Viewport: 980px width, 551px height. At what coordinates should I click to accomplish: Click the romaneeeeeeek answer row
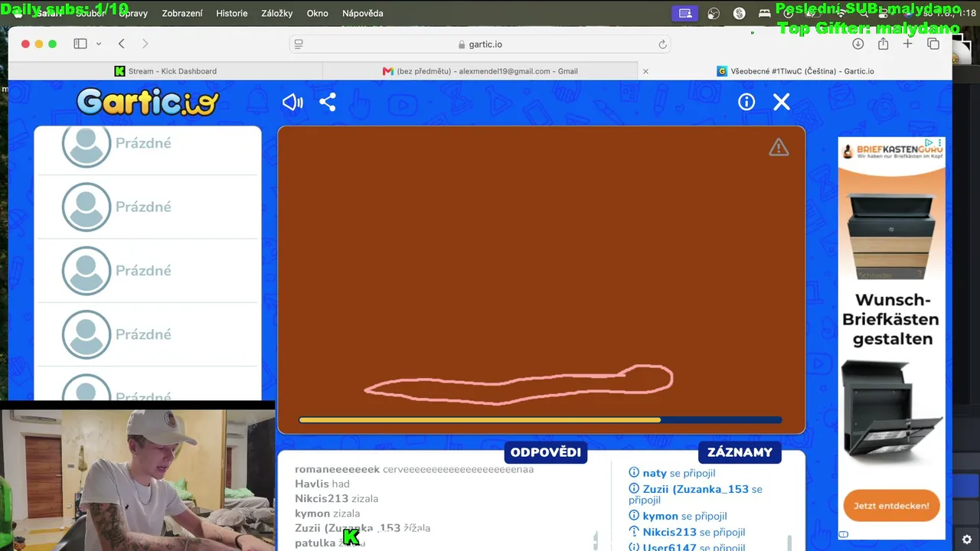point(414,469)
